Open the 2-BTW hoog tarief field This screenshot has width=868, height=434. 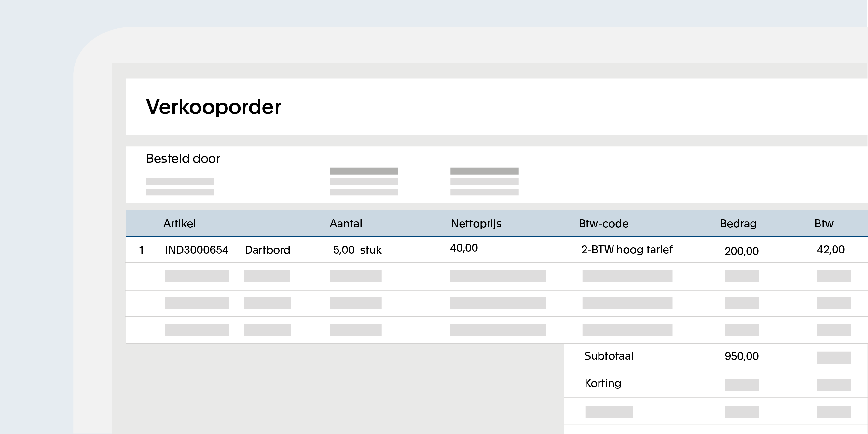(x=627, y=249)
